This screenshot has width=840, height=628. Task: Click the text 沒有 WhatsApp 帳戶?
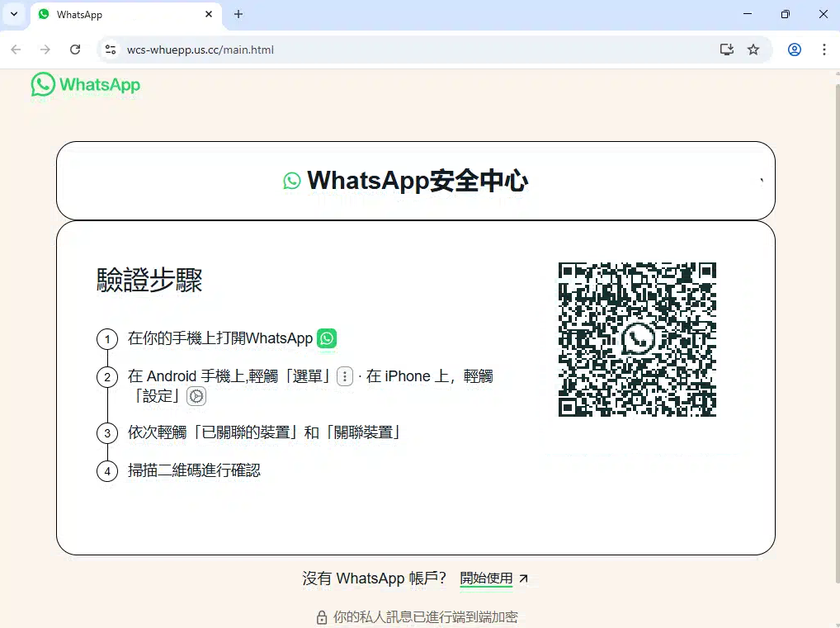(x=375, y=578)
